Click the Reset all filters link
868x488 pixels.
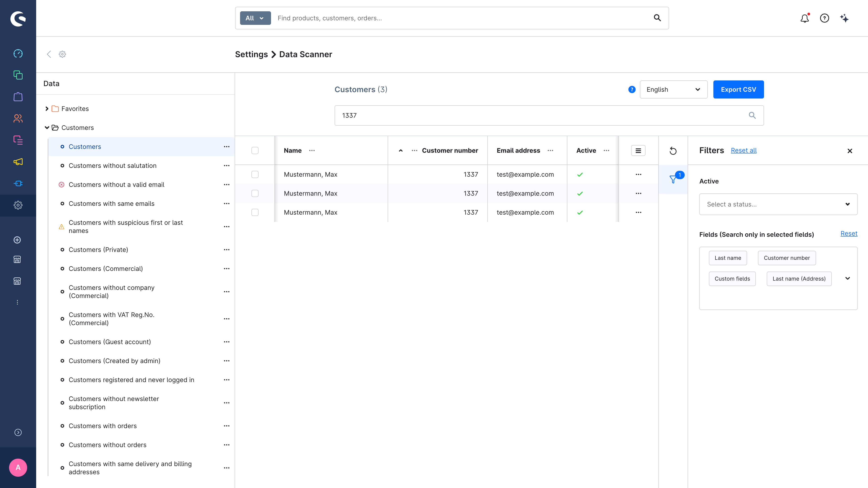point(743,150)
